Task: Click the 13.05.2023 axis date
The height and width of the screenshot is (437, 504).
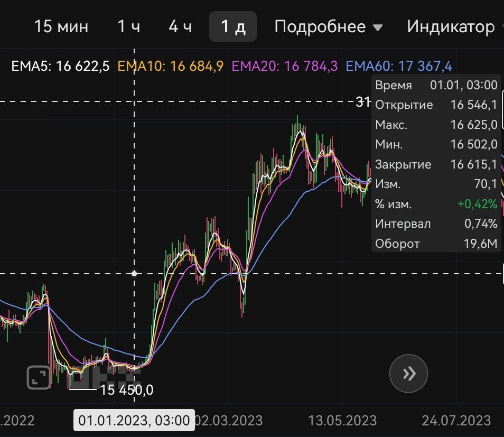Action: coord(342,420)
